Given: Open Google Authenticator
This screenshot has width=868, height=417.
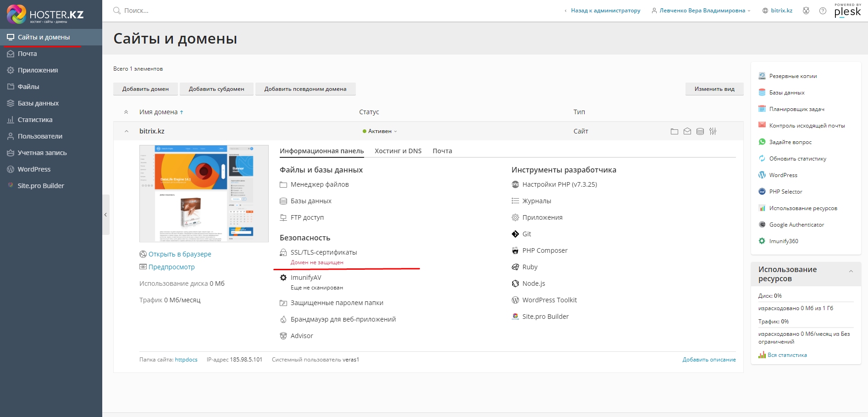Looking at the screenshot, I should (796, 225).
